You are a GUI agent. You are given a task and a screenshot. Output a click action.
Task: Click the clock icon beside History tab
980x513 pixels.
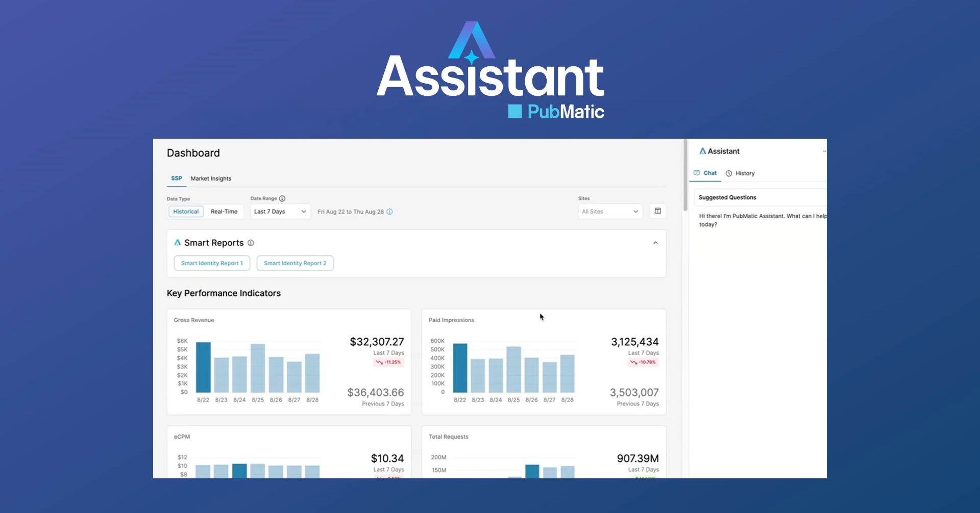[729, 173]
